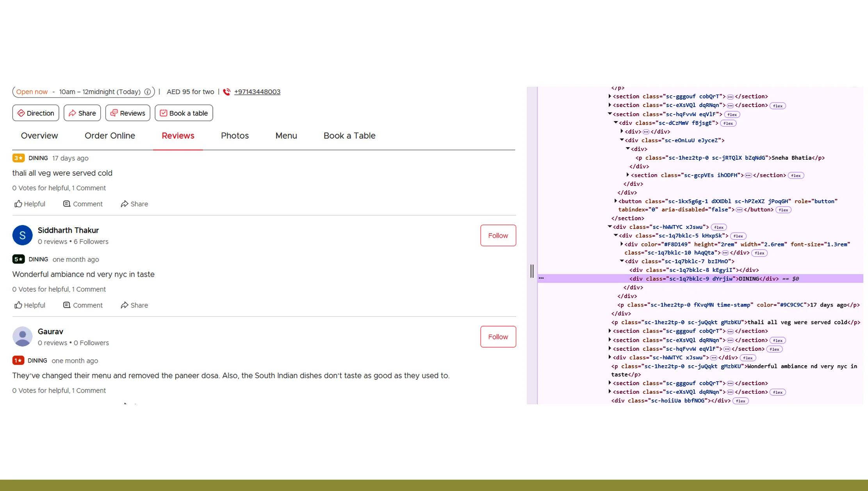
Task: Click the Reviews icon button
Action: pos(115,113)
